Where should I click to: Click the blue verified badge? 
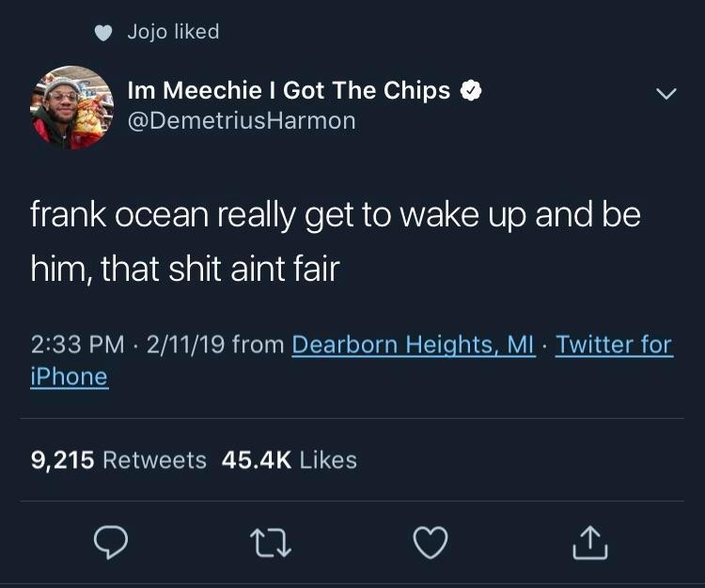[471, 91]
